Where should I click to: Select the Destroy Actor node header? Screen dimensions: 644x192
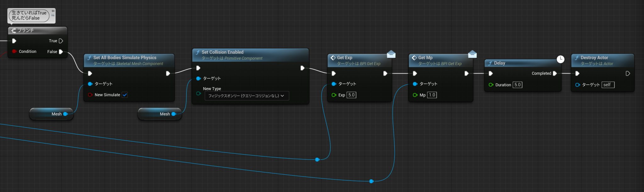(594, 58)
